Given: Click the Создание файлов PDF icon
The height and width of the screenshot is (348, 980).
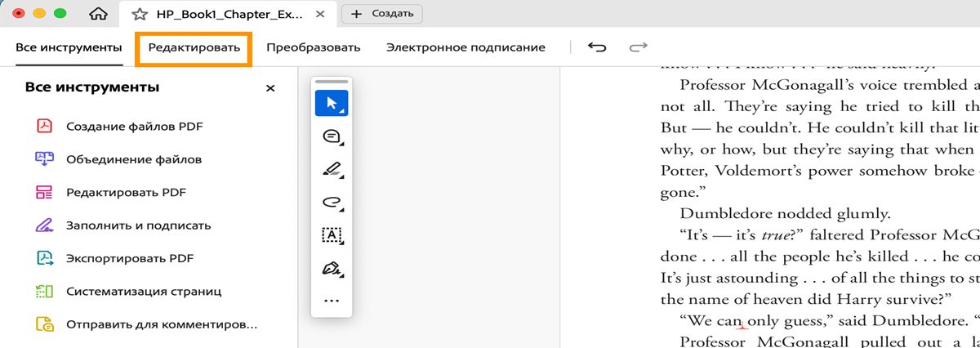Looking at the screenshot, I should 43,126.
